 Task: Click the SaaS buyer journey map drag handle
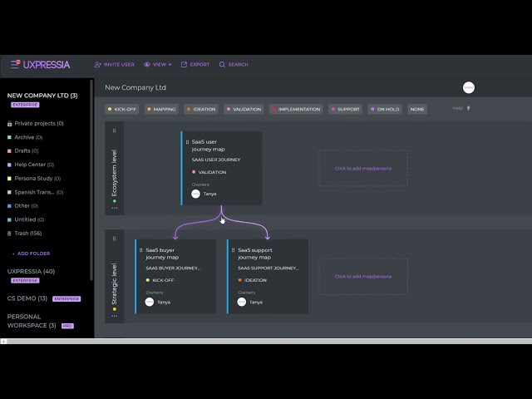coord(140,250)
